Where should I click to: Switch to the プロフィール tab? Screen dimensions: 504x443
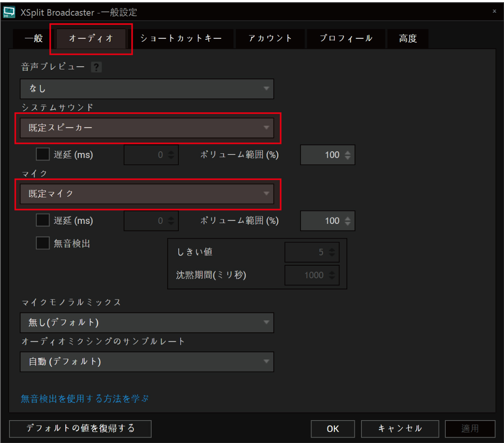tap(346, 39)
